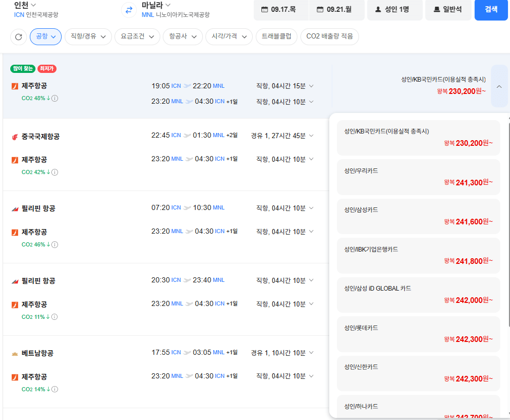Click the 왕복 230,200원~ summary price in the first result
The height and width of the screenshot is (420, 510).
pyautogui.click(x=461, y=91)
